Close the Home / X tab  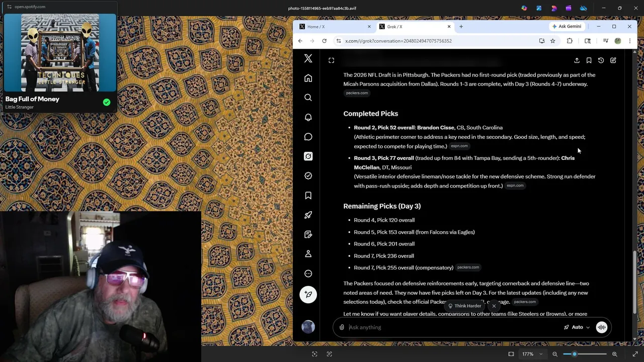[369, 27]
